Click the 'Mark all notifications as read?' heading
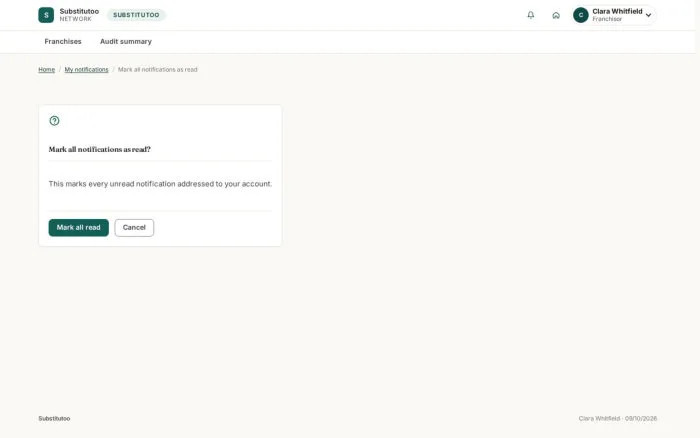Image resolution: width=700 pixels, height=438 pixels. coord(100,149)
